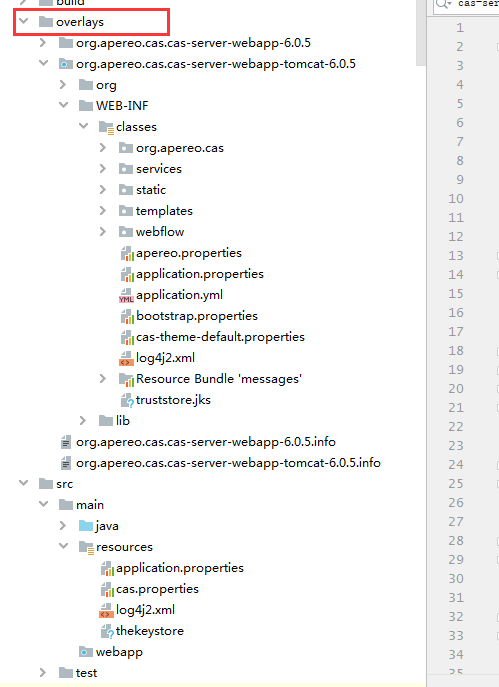The width and height of the screenshot is (499, 687).
Task: Collapse the resources folder
Action: point(64,546)
